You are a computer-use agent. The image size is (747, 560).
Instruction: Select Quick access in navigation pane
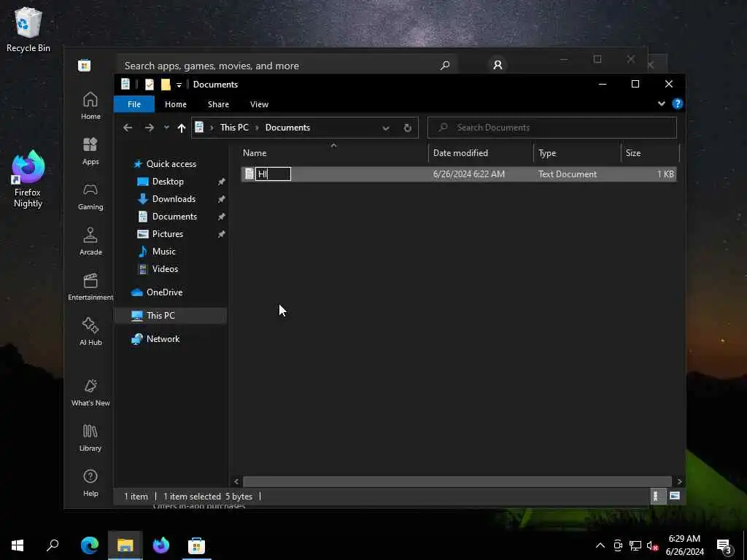(171, 164)
